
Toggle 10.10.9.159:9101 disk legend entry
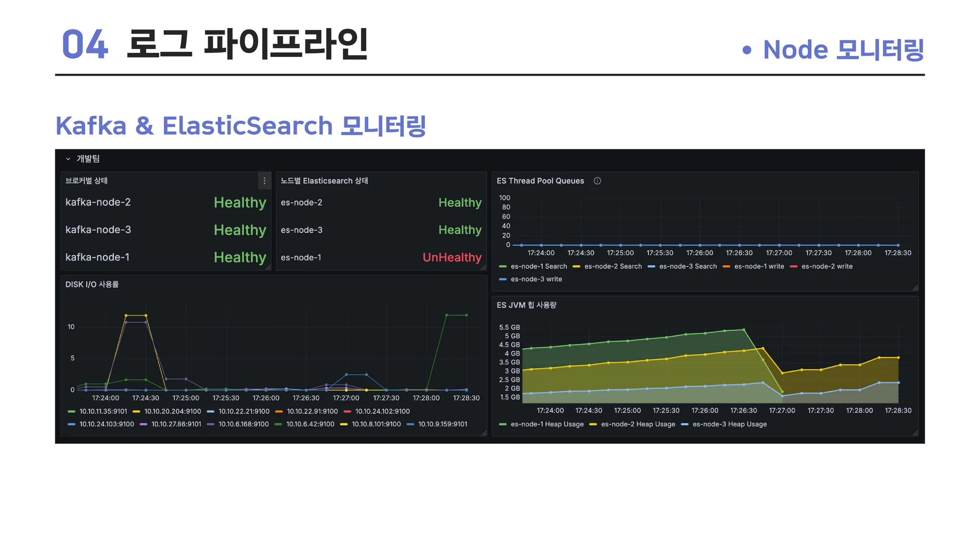[x=443, y=424]
